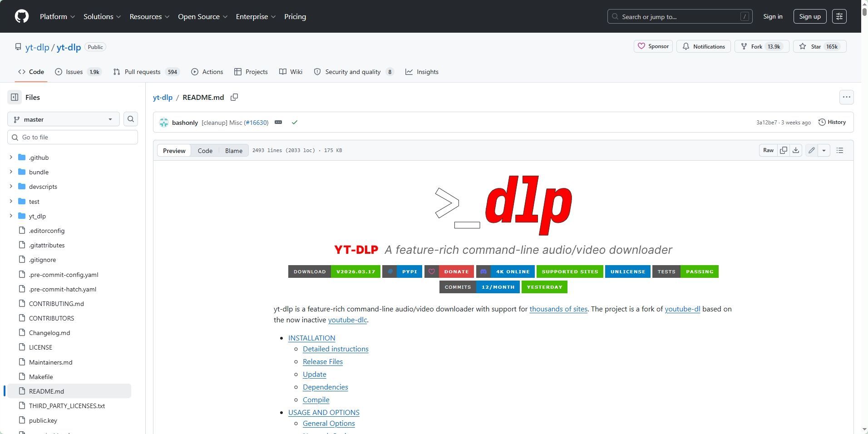Expand the .github folder
Image resolution: width=868 pixels, height=434 pixels.
tap(11, 158)
